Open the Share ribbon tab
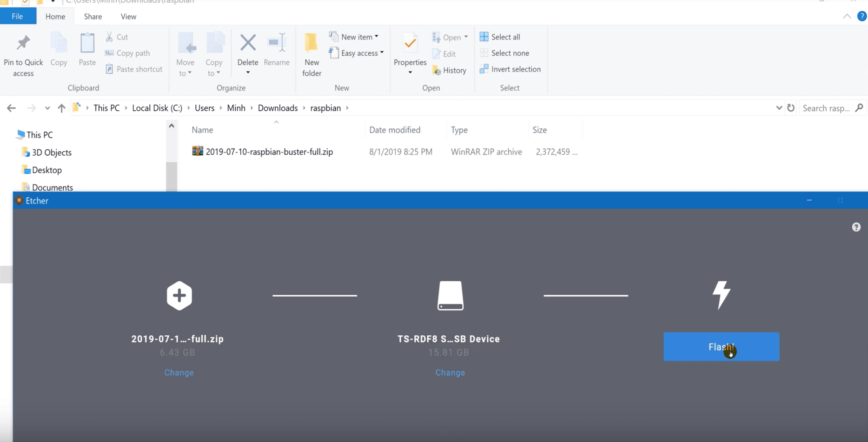 (x=93, y=17)
